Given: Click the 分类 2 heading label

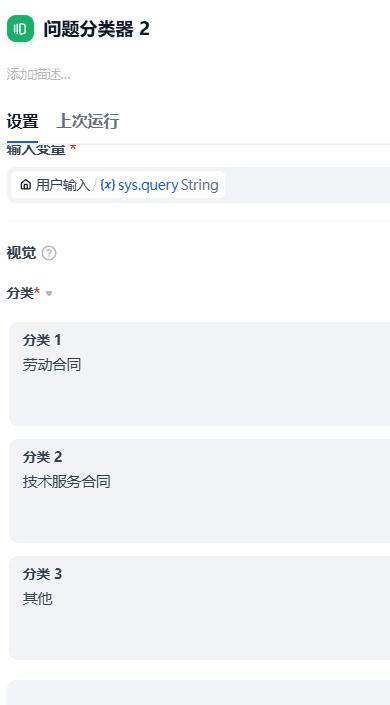Looking at the screenshot, I should (43, 457).
